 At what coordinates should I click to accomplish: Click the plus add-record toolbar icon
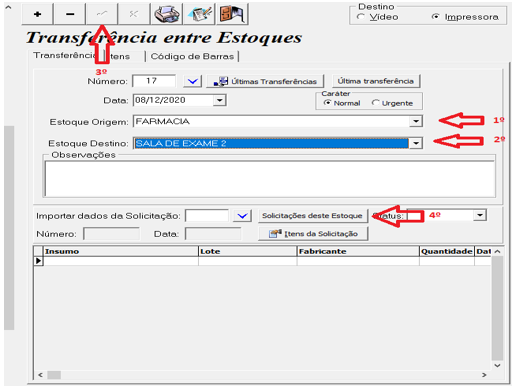tap(37, 14)
